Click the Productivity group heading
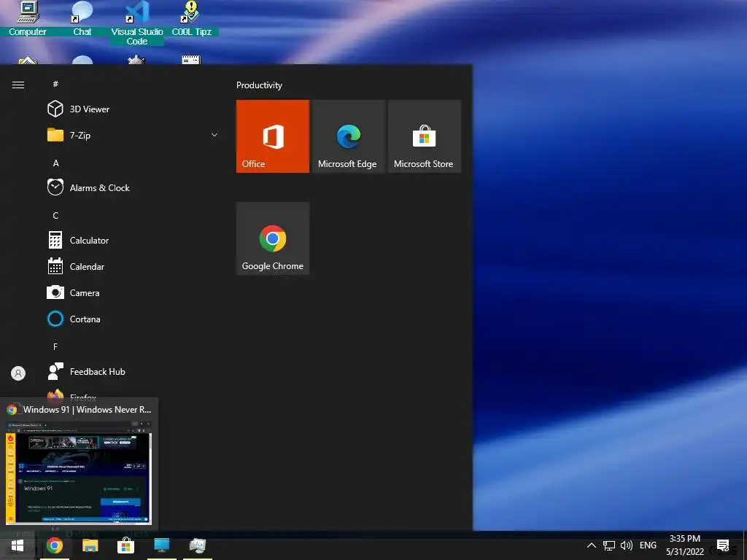Viewport: 747px width, 560px height. (x=259, y=85)
